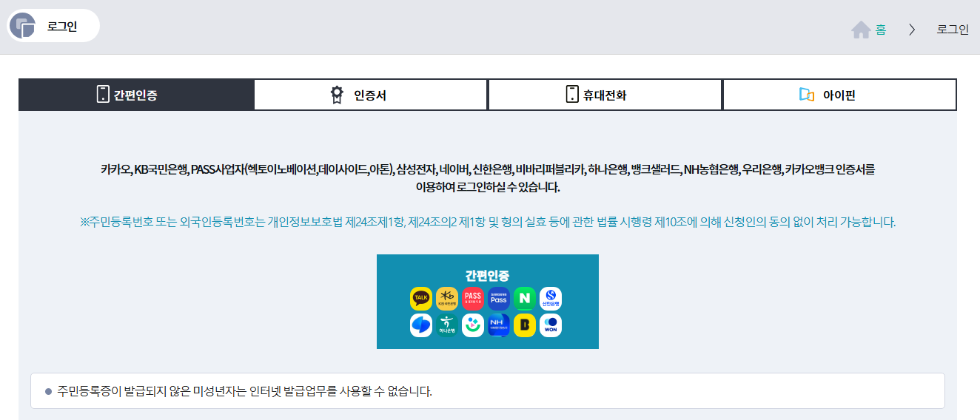Click the yellow KakaoBank B icon
Viewport: 980px width, 420px height.
(525, 325)
